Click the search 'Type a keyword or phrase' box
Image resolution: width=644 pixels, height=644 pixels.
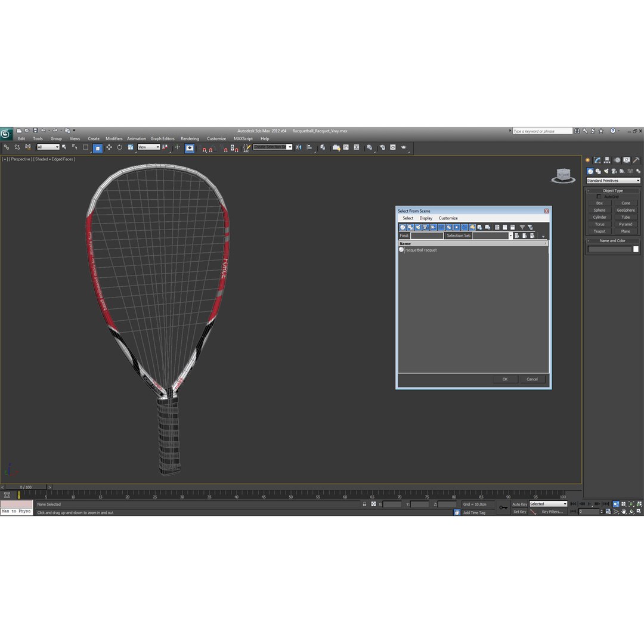point(542,131)
